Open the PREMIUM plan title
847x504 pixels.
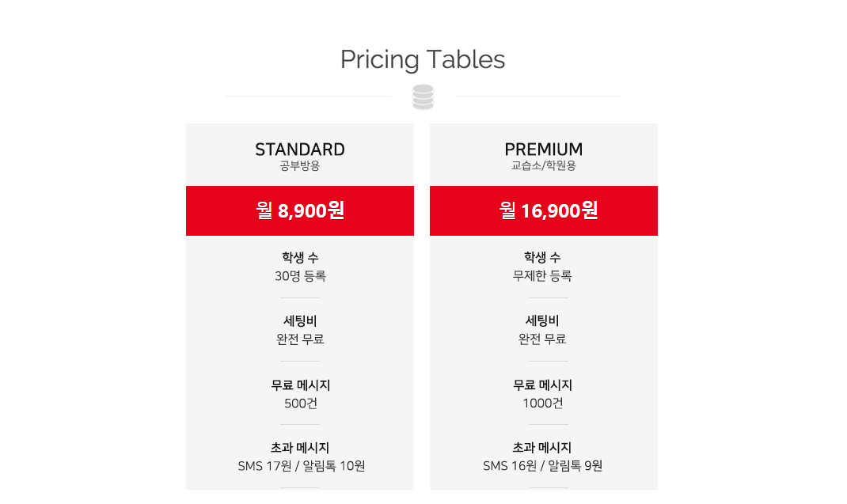pyautogui.click(x=543, y=149)
